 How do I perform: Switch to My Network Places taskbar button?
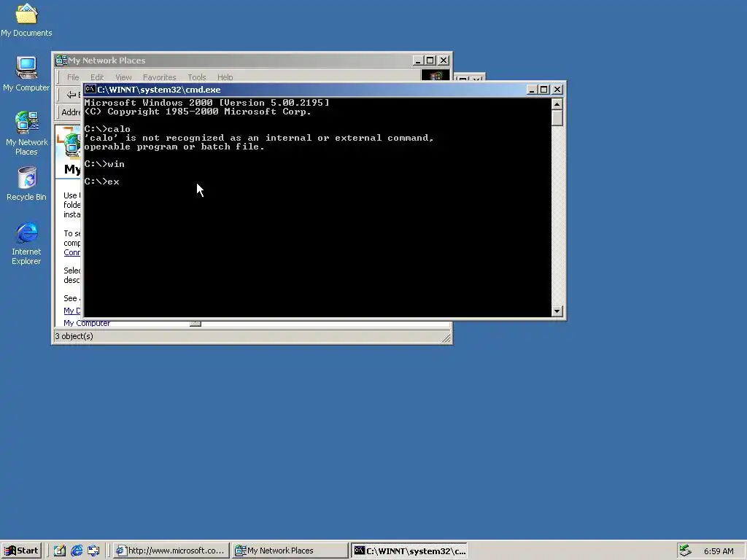290,551
